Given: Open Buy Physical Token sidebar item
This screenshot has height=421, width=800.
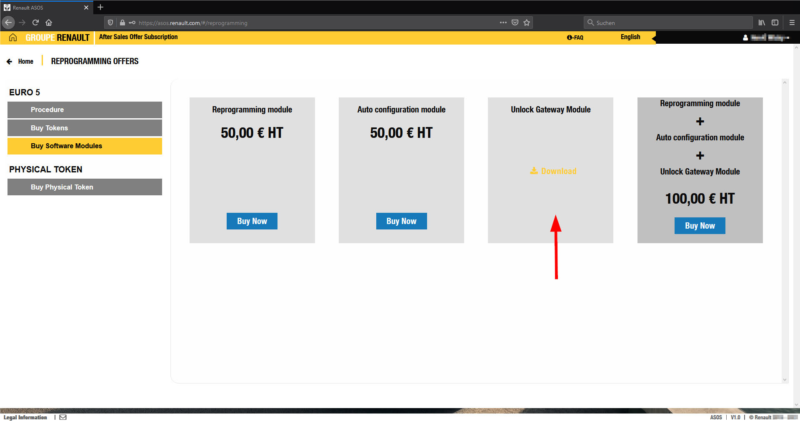Looking at the screenshot, I should coord(84,187).
